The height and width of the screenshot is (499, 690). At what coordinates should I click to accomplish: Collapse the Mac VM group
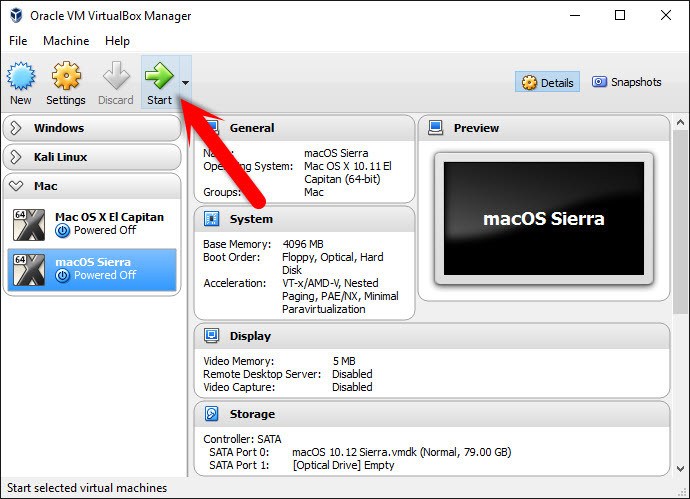click(17, 186)
